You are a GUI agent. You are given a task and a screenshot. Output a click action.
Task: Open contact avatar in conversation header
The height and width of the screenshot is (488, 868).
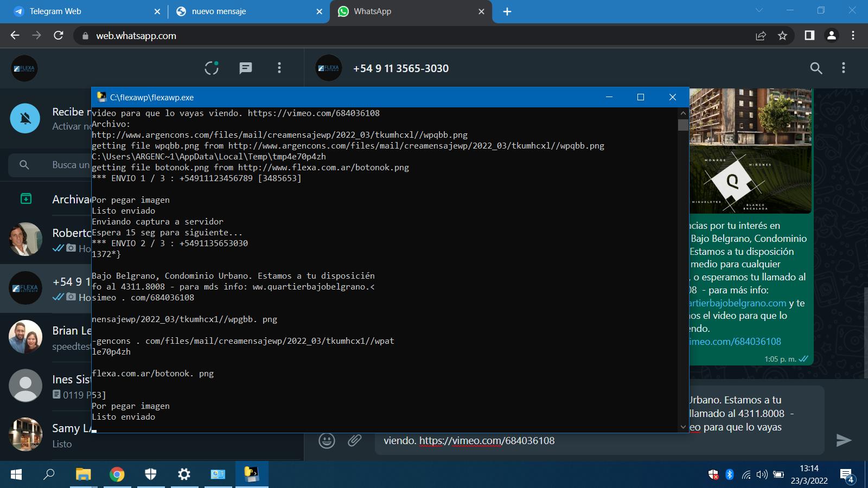pos(329,68)
